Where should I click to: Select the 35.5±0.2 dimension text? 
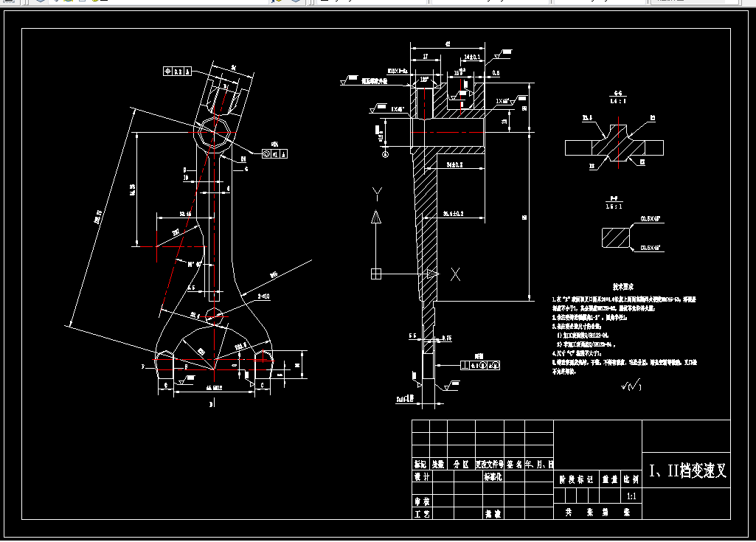coord(453,214)
